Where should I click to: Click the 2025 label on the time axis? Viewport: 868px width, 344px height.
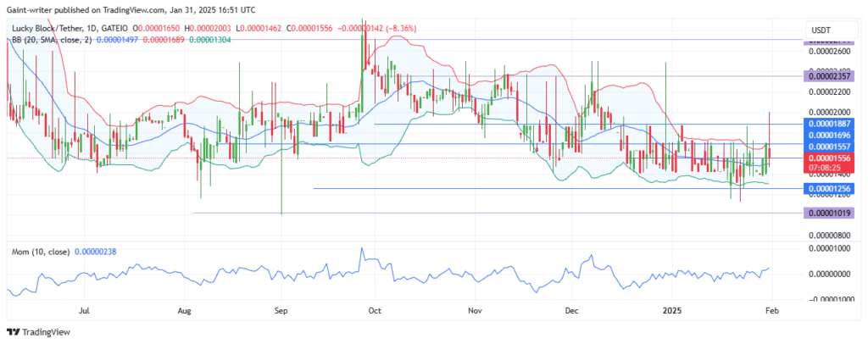point(674,311)
